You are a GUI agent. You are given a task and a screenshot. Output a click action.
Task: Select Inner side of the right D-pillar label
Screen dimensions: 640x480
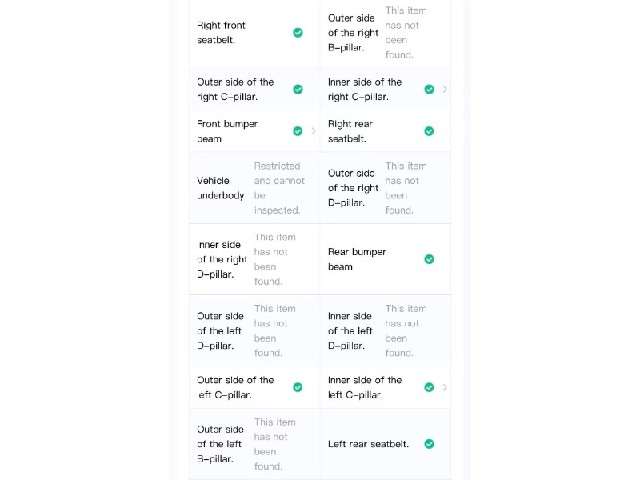[222, 259]
